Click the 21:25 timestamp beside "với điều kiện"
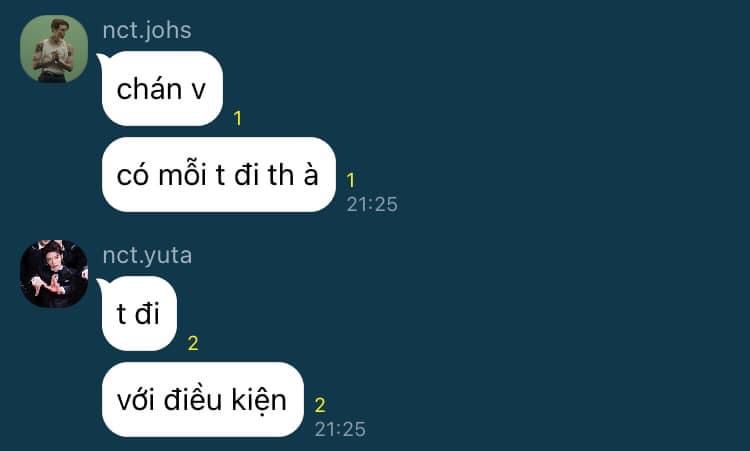 (340, 429)
